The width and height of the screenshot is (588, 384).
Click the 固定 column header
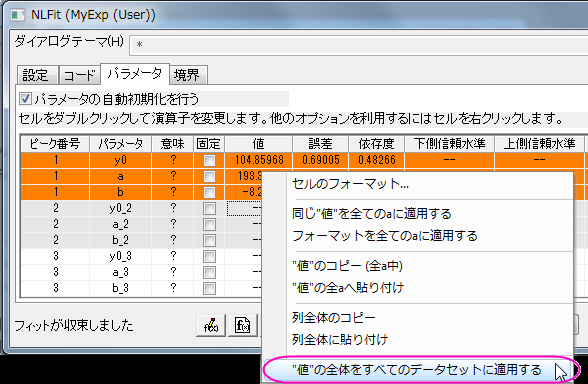coord(209,144)
